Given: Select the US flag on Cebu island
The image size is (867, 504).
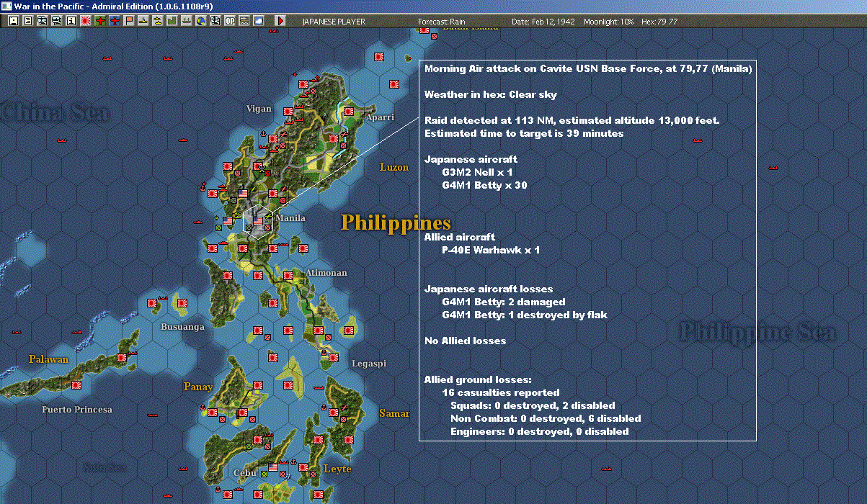Looking at the screenshot, I should pyautogui.click(x=273, y=467).
